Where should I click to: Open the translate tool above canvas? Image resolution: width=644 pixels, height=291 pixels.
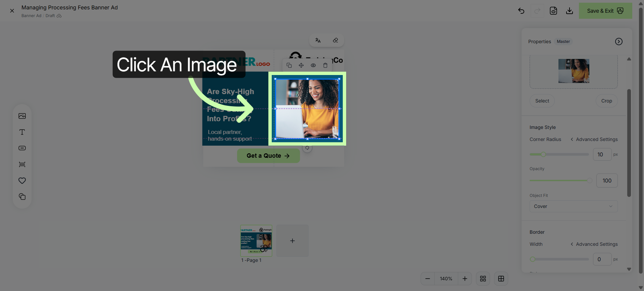(x=318, y=40)
